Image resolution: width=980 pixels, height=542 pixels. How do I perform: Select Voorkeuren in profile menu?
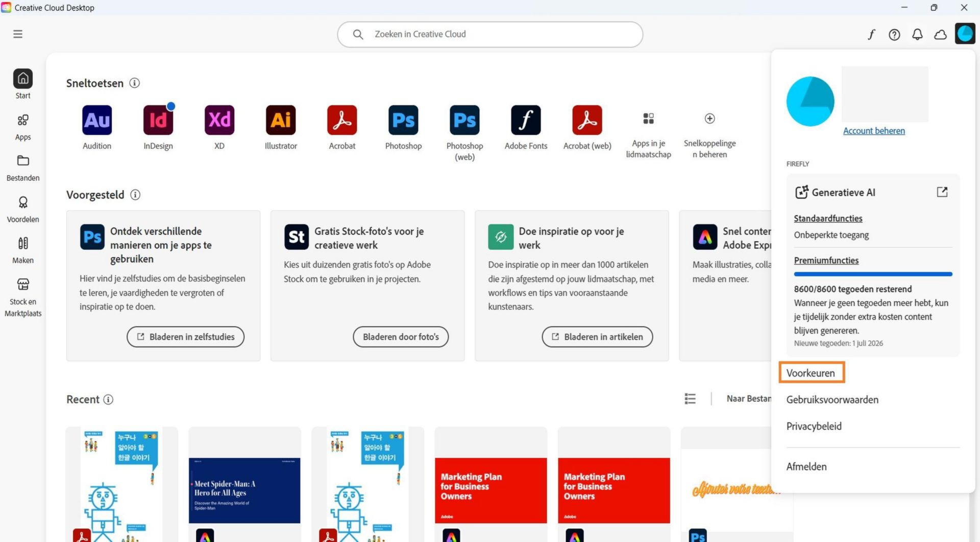tap(811, 373)
